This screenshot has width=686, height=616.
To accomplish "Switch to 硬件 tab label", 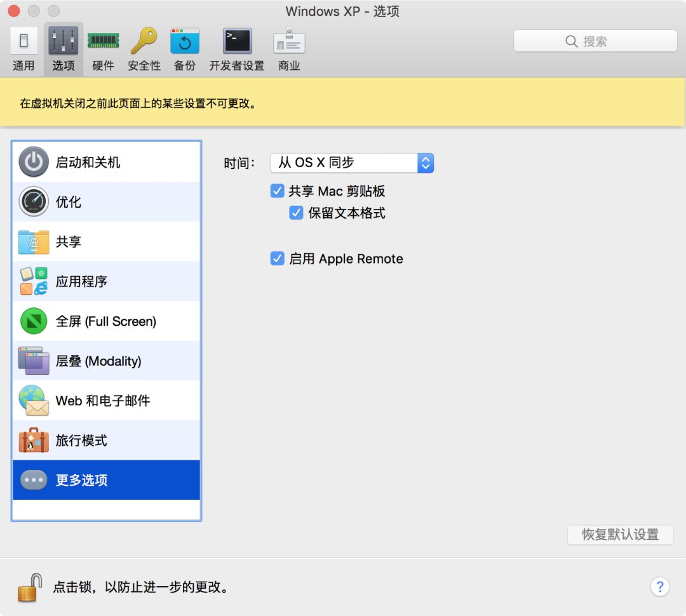I will point(104,65).
